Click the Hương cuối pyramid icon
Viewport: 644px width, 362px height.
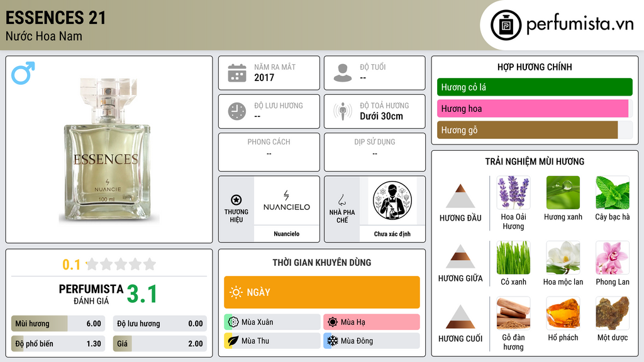tap(460, 317)
